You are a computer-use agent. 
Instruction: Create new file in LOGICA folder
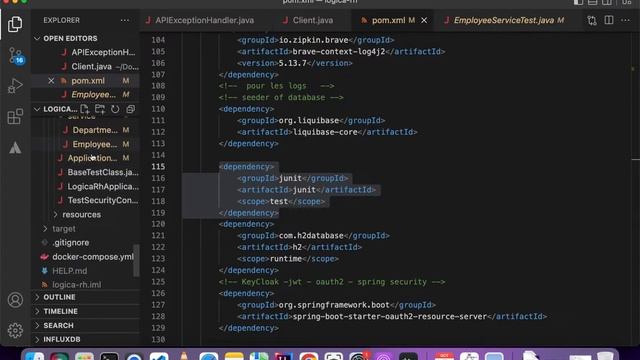coord(84,109)
